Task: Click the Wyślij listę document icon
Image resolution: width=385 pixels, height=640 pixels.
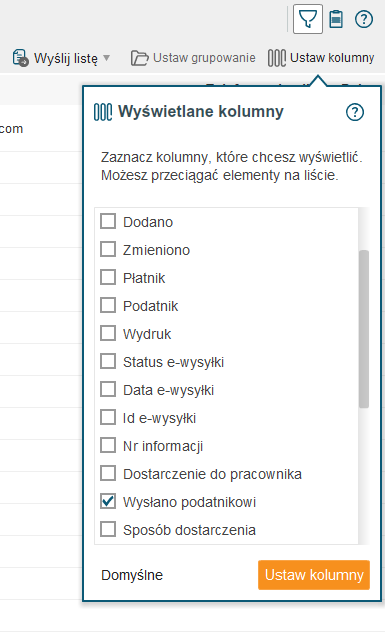Action: tap(20, 58)
